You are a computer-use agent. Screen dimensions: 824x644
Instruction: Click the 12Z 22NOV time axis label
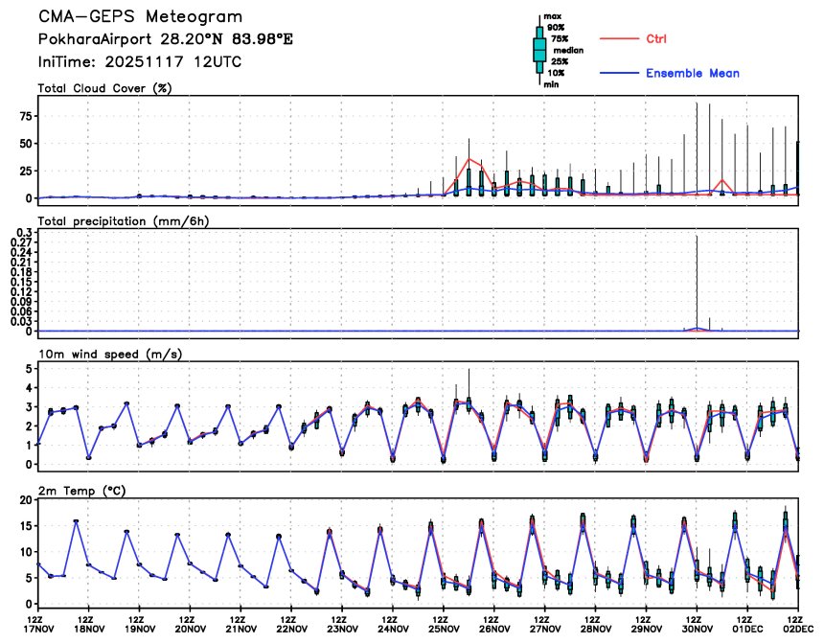(291, 625)
